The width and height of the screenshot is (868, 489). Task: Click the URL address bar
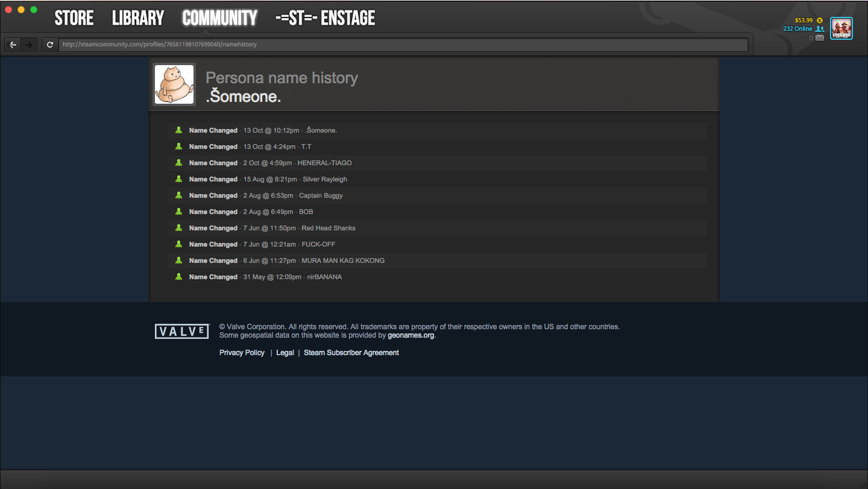click(x=403, y=45)
